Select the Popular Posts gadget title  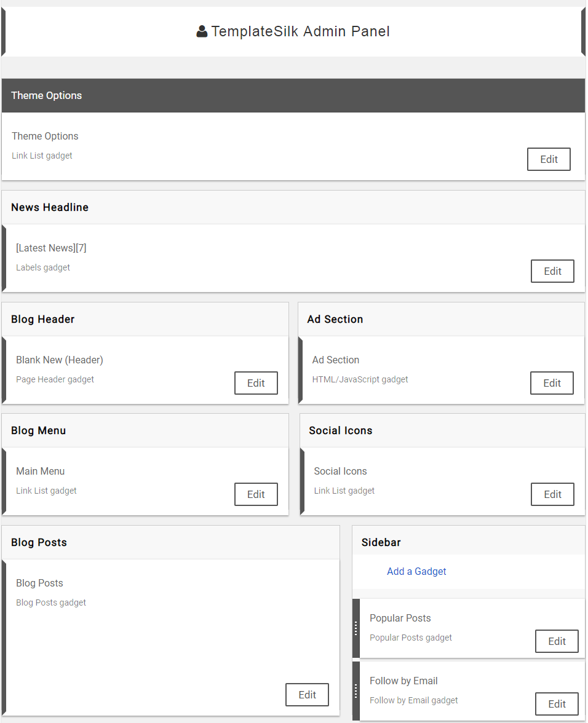[x=400, y=618]
